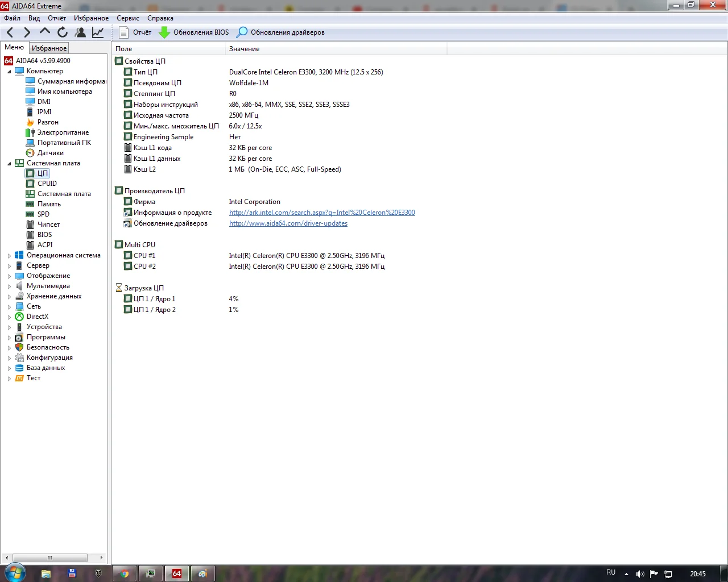Collapse the Компьютер tree node
The image size is (728, 582).
click(9, 72)
